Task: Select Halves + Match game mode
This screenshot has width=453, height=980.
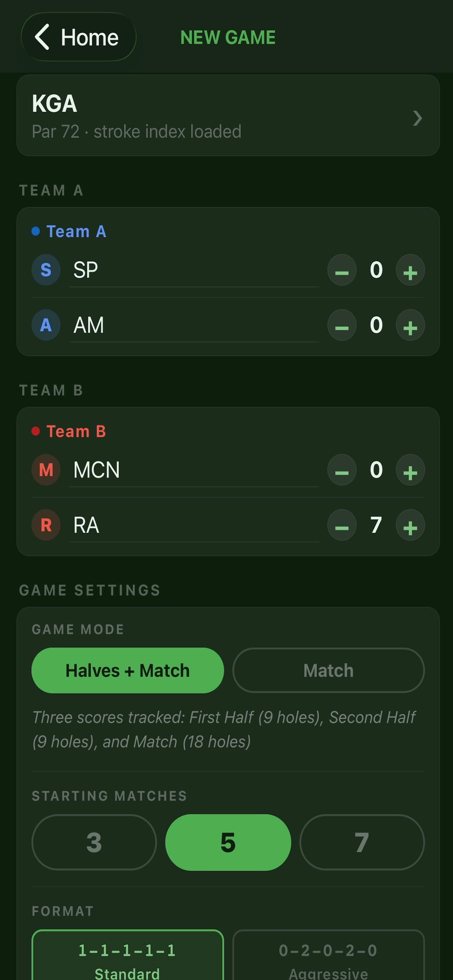Action: click(x=128, y=670)
